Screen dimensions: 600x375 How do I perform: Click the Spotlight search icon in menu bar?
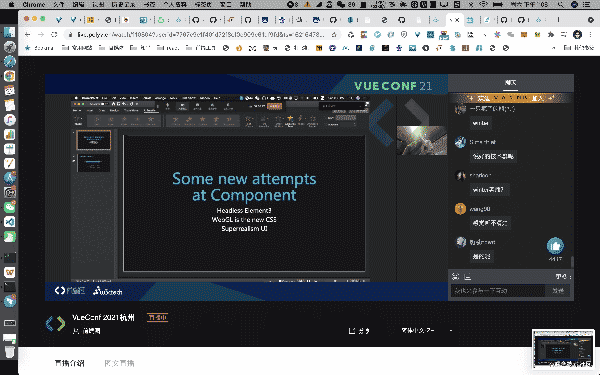tap(561, 5)
